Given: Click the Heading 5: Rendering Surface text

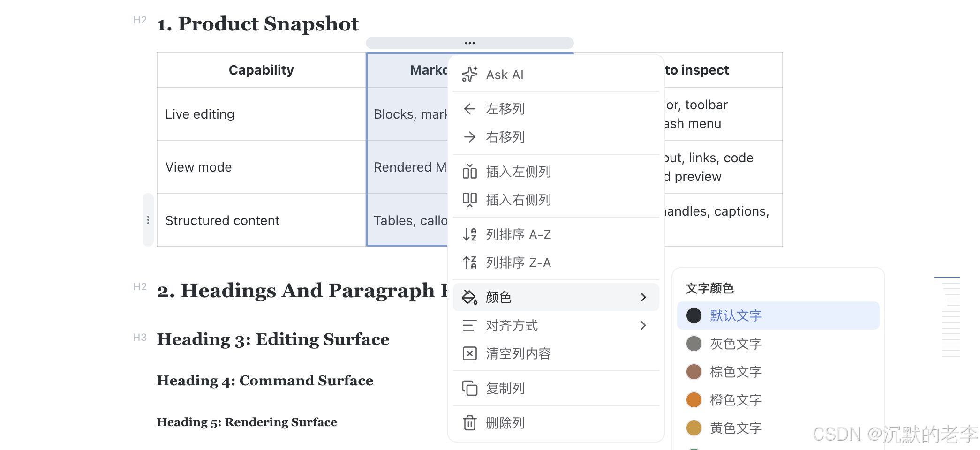Looking at the screenshot, I should [247, 422].
